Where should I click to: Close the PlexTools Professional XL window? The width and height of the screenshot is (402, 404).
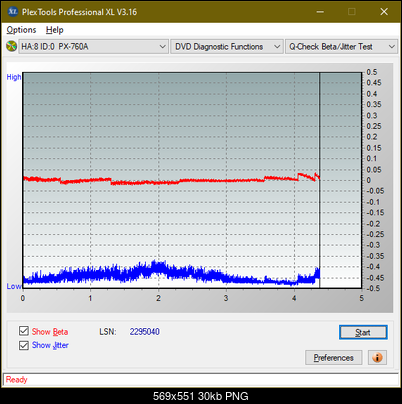[x=384, y=12]
